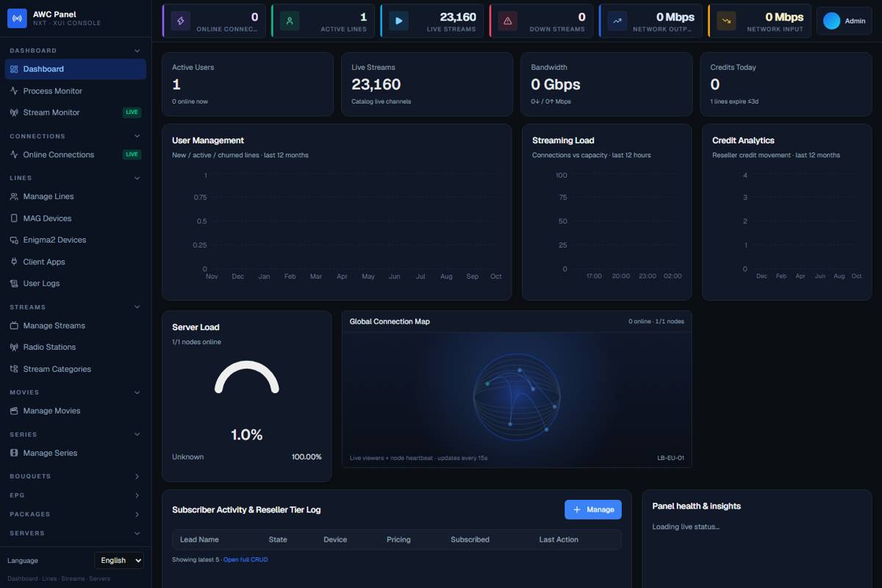The width and height of the screenshot is (882, 588).
Task: Click the Network Input trending-down icon
Action: tap(726, 21)
